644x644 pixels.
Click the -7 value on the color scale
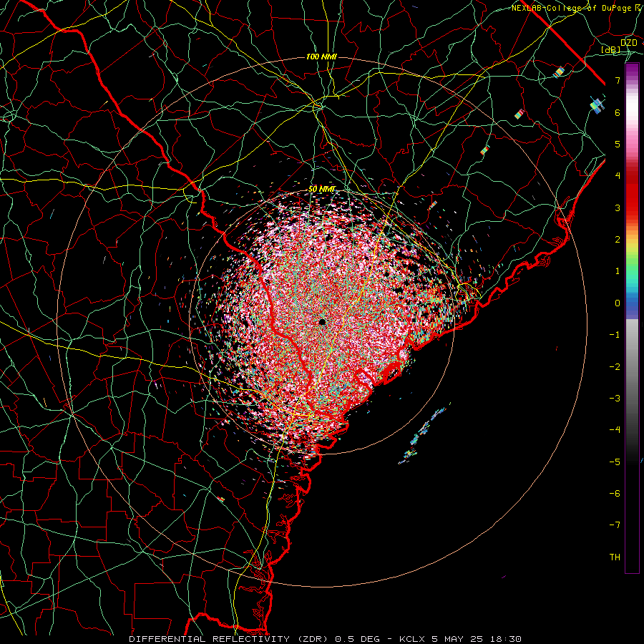pyautogui.click(x=615, y=525)
